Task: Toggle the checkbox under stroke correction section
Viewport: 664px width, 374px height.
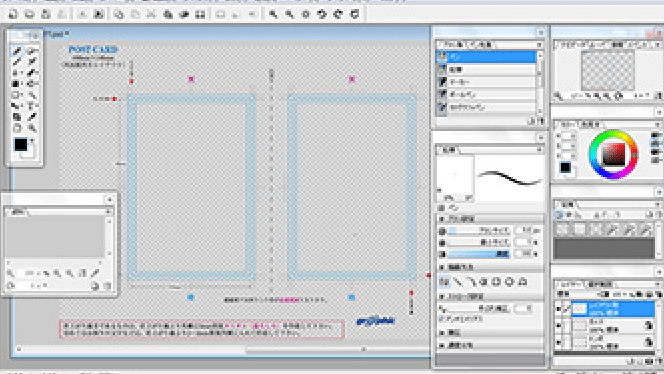Action: click(442, 319)
